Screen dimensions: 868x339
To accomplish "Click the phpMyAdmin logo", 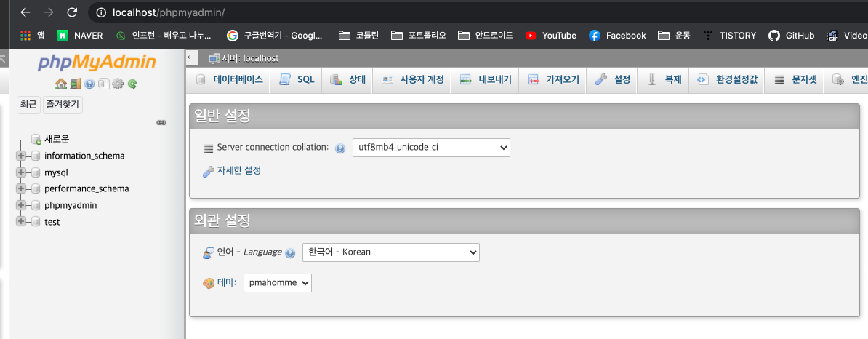I will [x=97, y=63].
